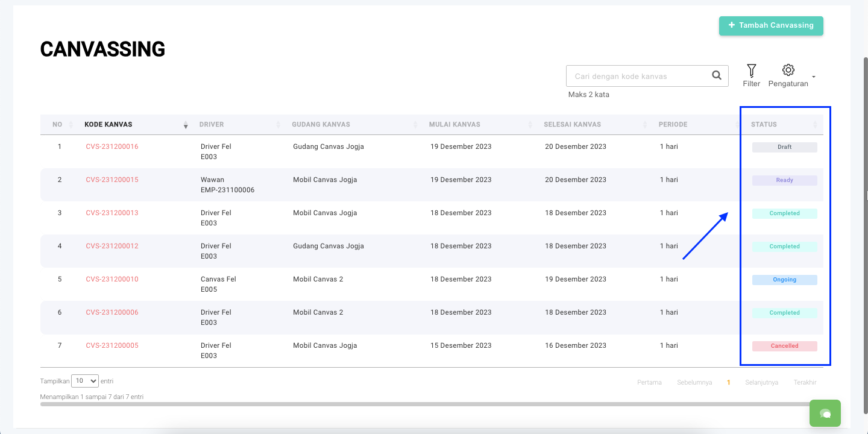Sort by the Kode Kanvas column
This screenshot has width=868, height=434.
(108, 125)
